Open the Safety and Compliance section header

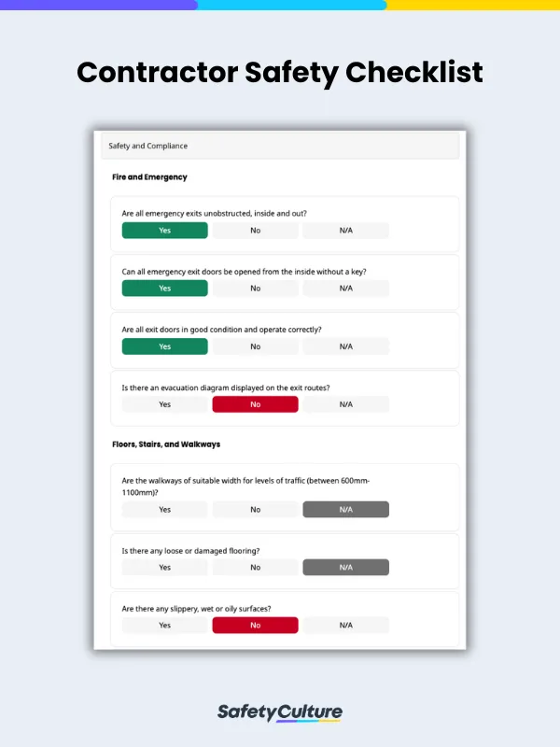coord(147,146)
